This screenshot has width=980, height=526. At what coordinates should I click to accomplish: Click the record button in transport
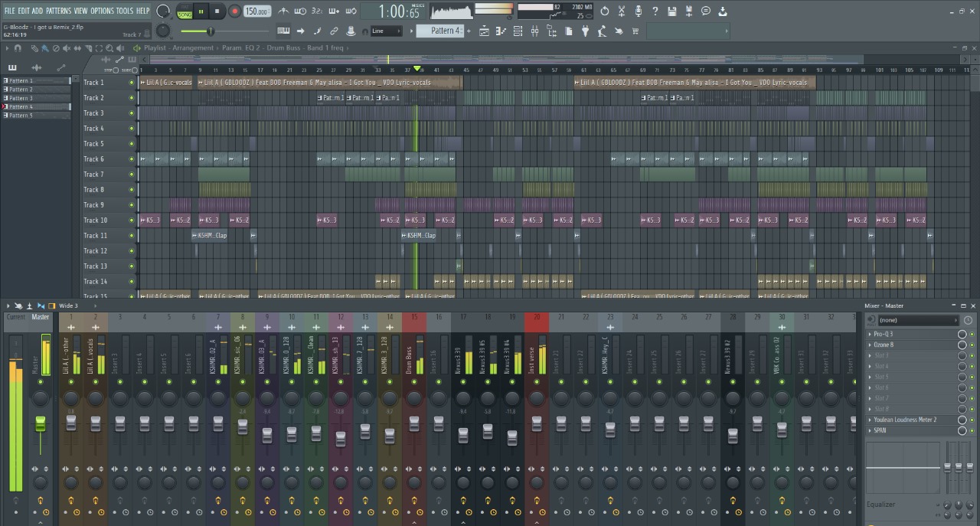234,11
